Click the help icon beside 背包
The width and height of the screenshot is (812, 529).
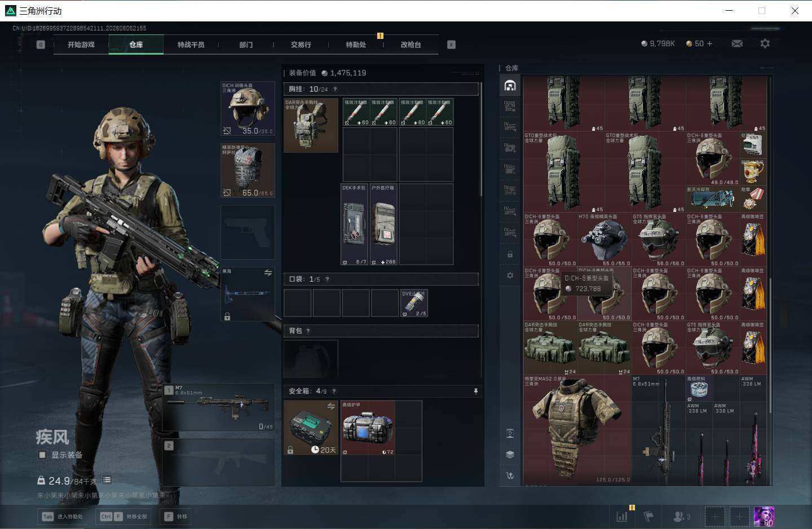point(308,331)
